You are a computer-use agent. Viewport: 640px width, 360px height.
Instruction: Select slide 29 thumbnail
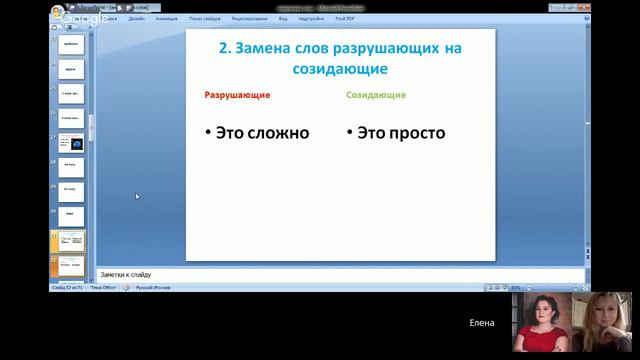point(71,192)
